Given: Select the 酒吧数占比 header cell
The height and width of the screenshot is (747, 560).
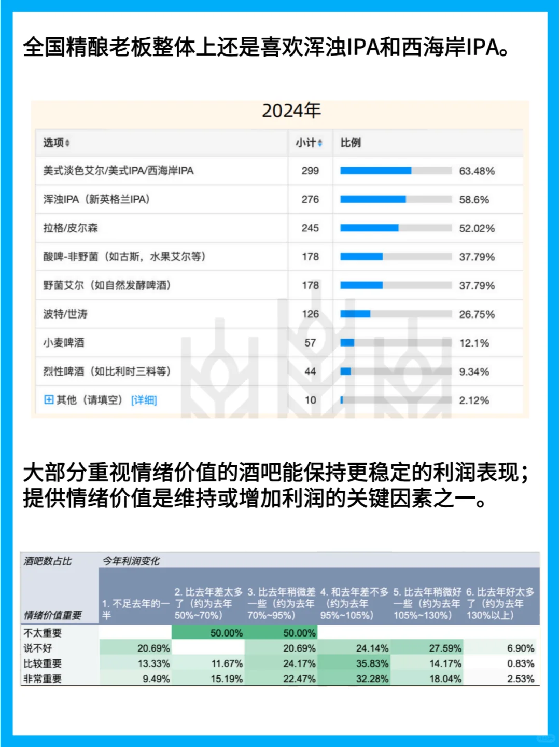Looking at the screenshot, I should [x=48, y=561].
